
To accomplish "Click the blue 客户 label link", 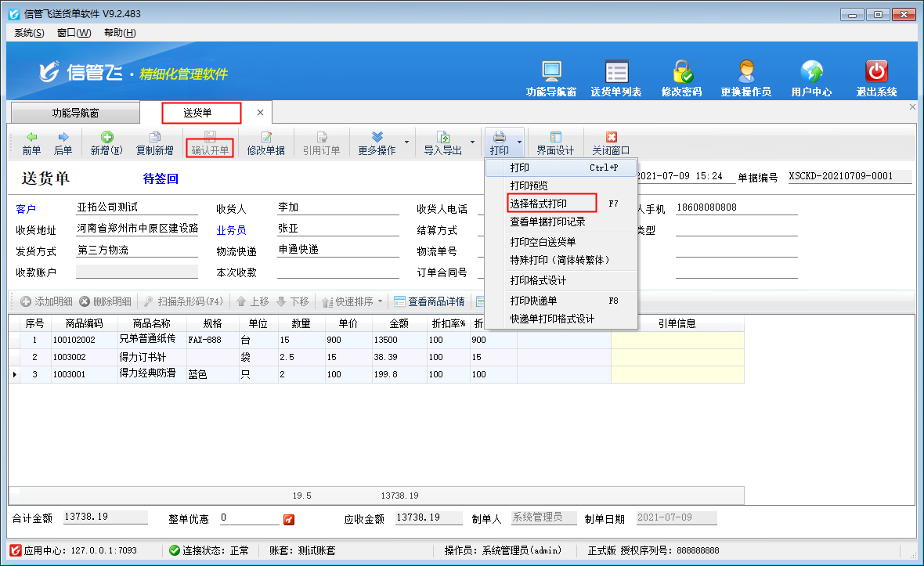I will (x=26, y=209).
